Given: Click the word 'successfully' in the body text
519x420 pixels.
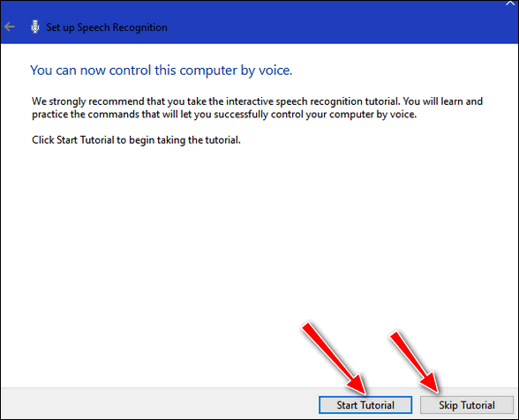Looking at the screenshot, I should (241, 115).
